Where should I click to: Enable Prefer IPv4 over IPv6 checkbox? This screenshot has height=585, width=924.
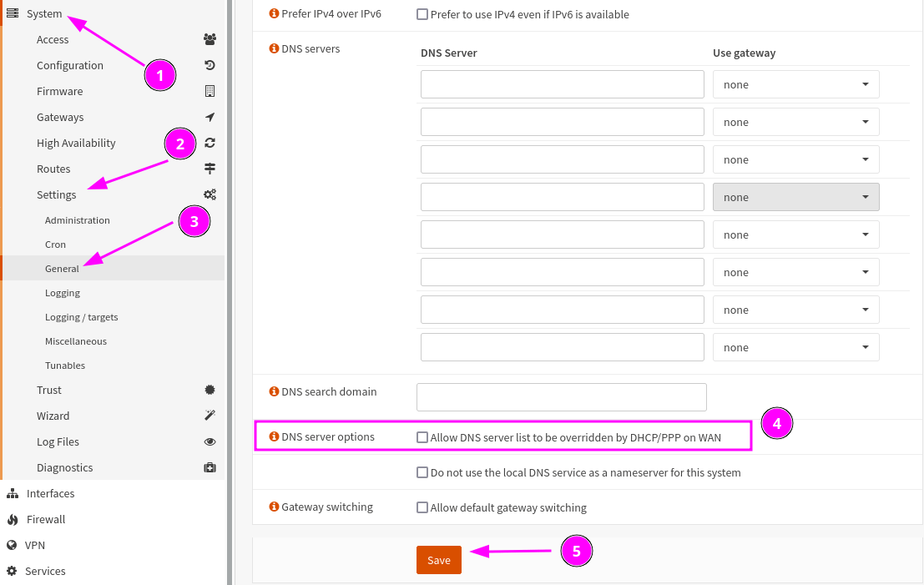[x=422, y=14]
